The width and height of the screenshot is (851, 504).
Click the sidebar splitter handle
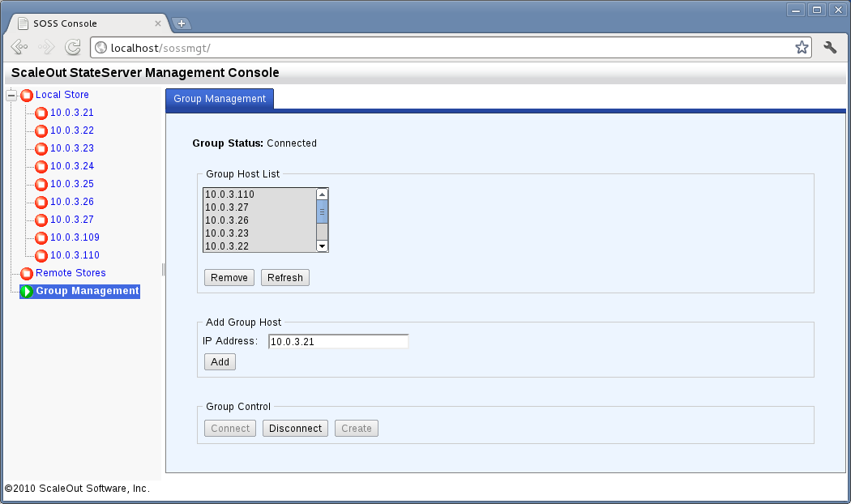coord(164,270)
